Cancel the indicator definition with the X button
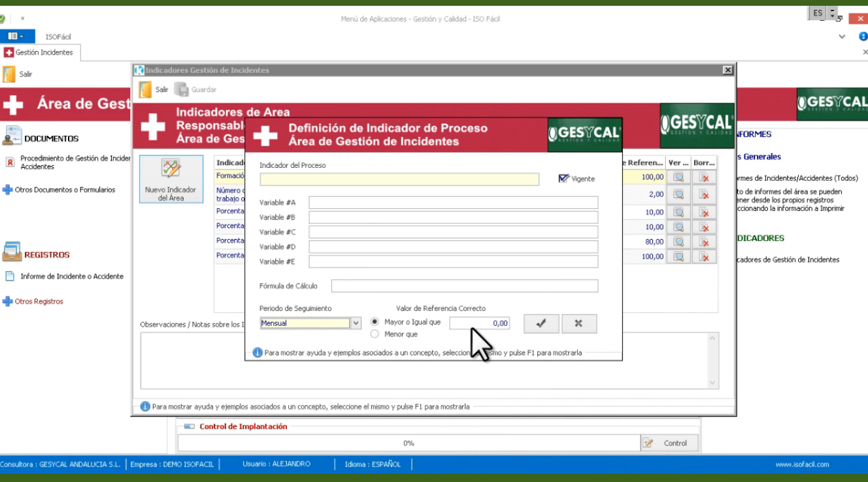Image resolution: width=868 pixels, height=482 pixels. [x=579, y=323]
